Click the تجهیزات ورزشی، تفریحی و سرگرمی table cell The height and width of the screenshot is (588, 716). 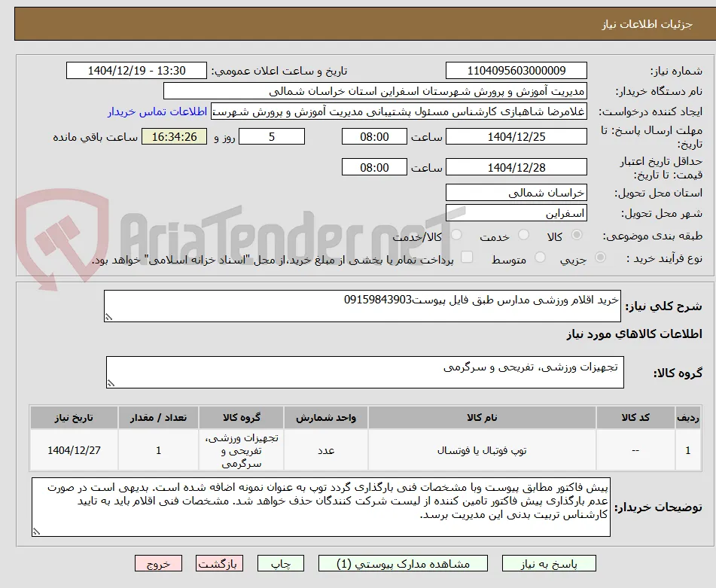pyautogui.click(x=241, y=450)
